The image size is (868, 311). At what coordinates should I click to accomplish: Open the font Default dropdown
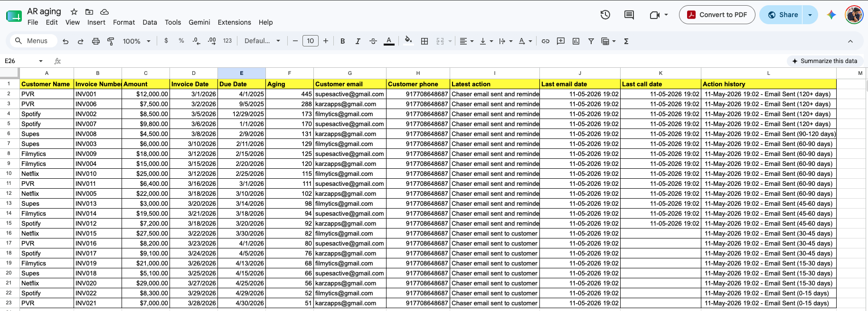262,41
